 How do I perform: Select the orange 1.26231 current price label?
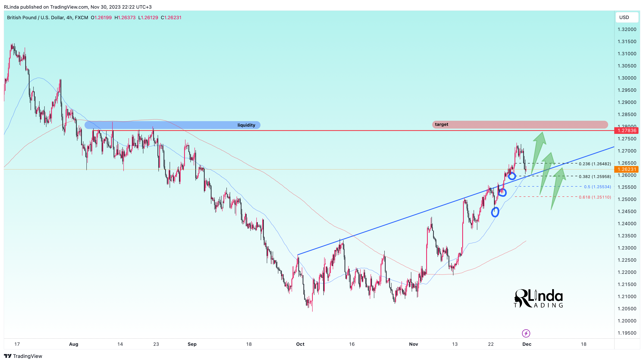click(627, 169)
